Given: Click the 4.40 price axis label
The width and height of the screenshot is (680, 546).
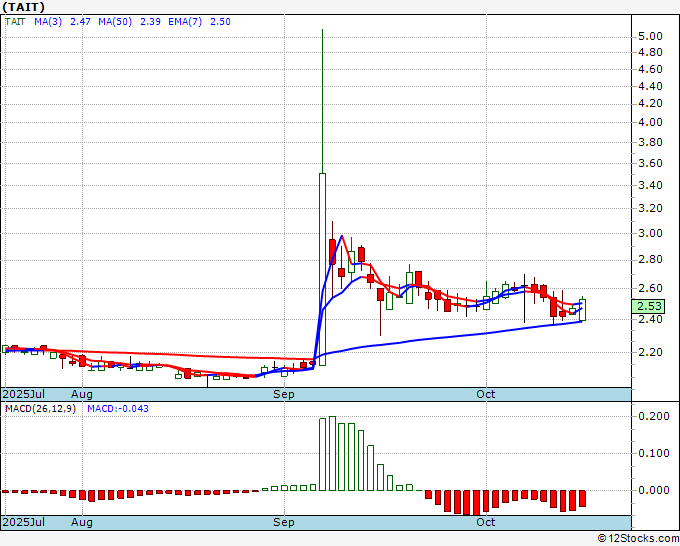Looking at the screenshot, I should click(651, 86).
